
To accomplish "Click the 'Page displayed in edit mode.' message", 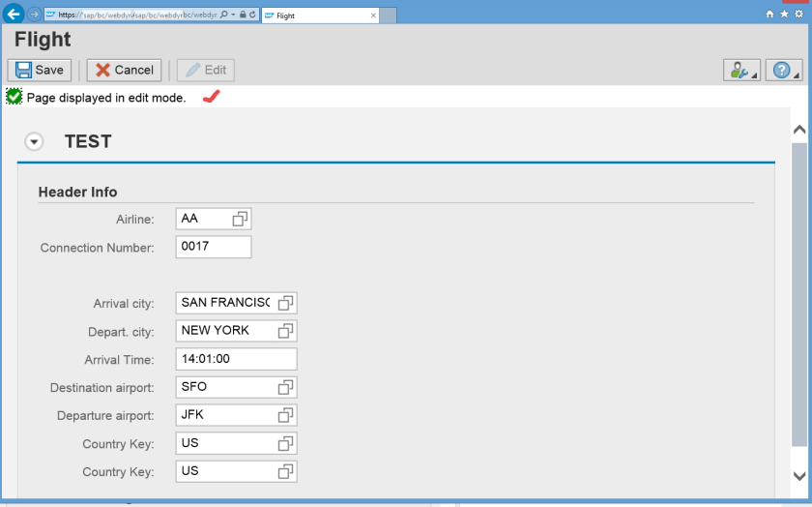I will coord(106,98).
